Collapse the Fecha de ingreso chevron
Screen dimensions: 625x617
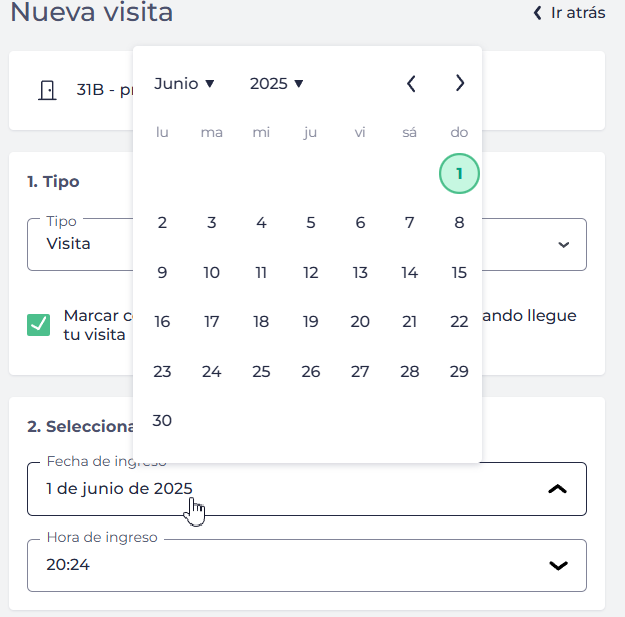coord(558,489)
